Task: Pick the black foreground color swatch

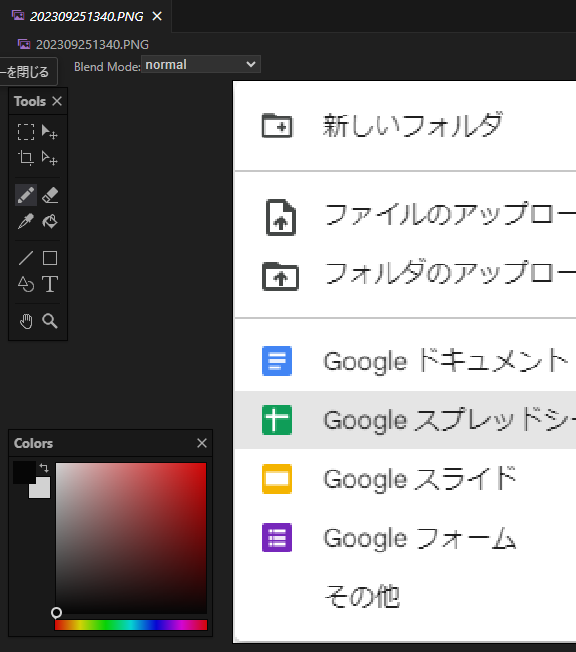Action: pos(24,472)
